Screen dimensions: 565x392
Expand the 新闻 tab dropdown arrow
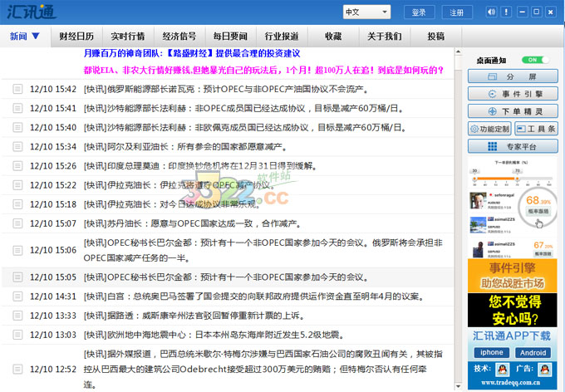[34, 37]
